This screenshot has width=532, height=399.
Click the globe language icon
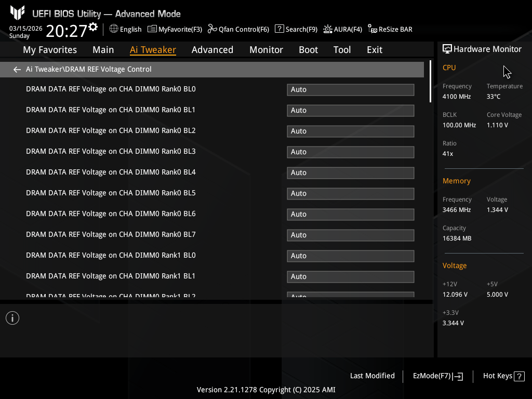pyautogui.click(x=114, y=29)
